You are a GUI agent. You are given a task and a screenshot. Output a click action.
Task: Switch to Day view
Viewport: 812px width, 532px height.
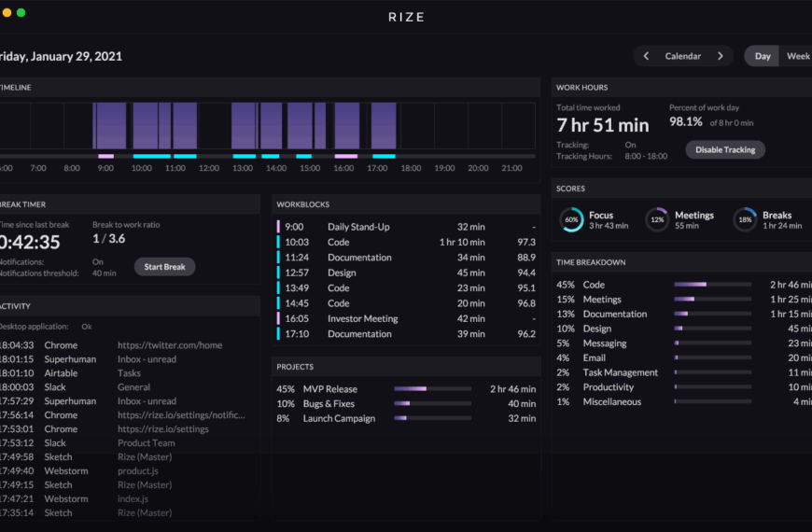point(763,56)
